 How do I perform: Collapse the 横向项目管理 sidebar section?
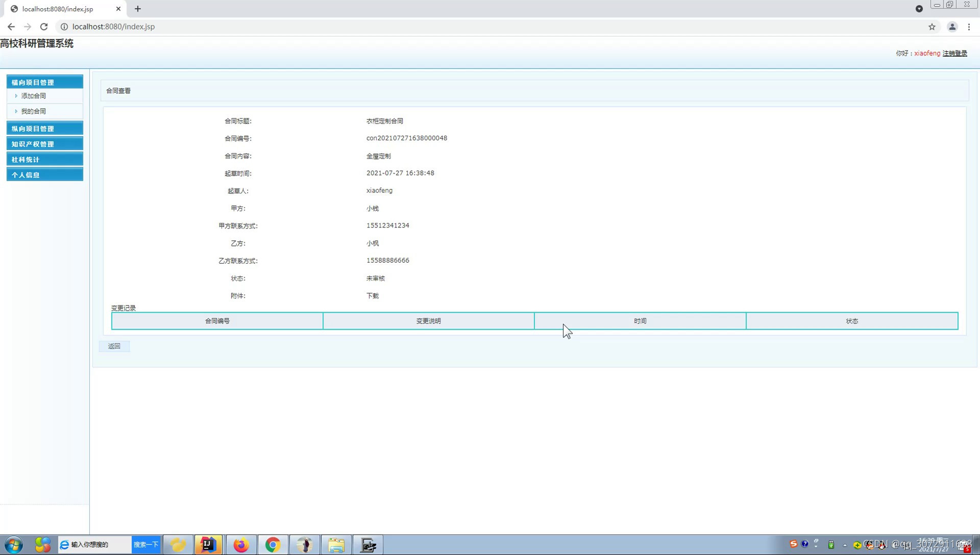point(45,82)
